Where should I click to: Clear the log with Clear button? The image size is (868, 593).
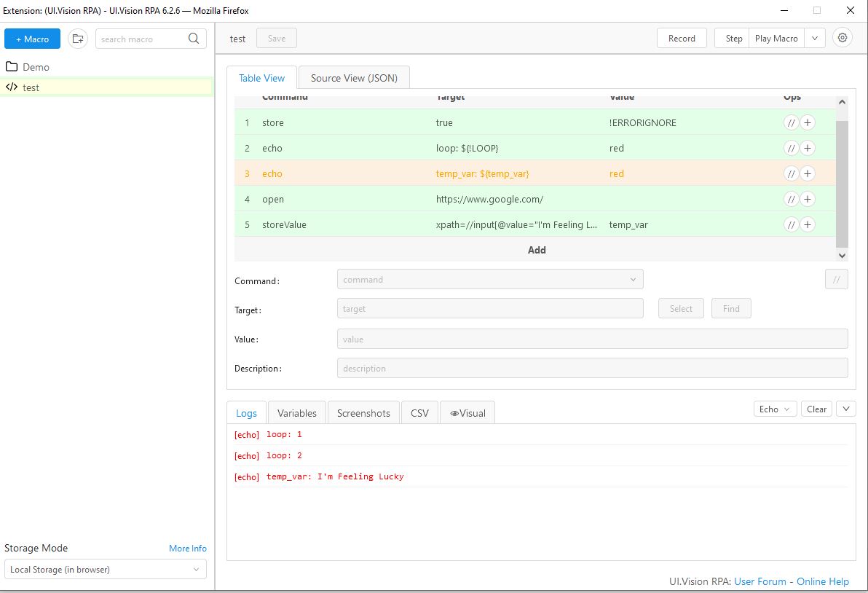point(816,409)
